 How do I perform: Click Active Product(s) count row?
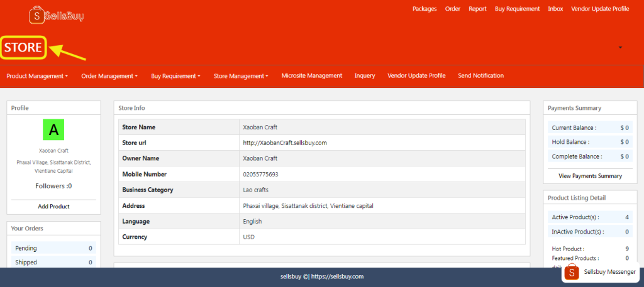(590, 217)
